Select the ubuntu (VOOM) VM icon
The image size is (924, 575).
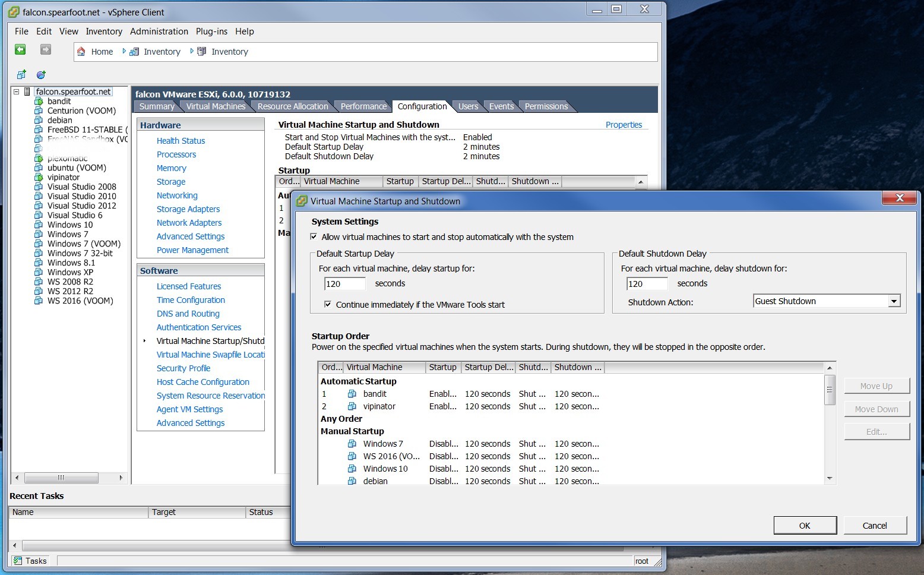tap(39, 168)
